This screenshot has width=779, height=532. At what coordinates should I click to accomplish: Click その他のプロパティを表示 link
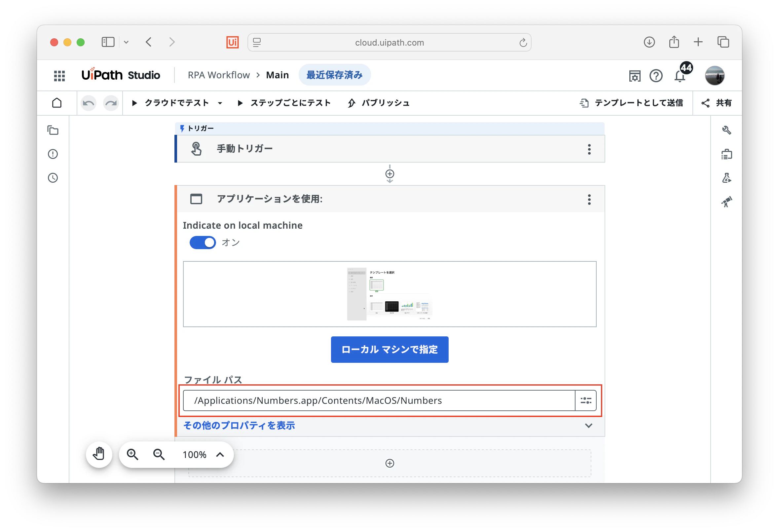[x=239, y=426]
